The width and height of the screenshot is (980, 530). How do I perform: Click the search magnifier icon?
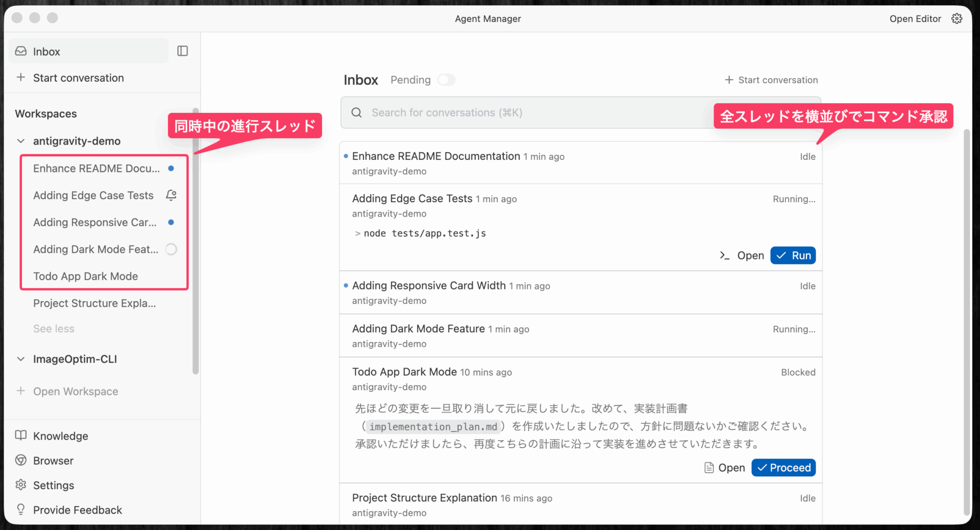(357, 112)
